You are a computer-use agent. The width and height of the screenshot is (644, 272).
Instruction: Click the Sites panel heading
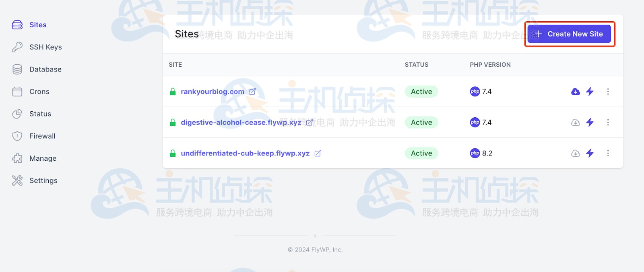tap(187, 34)
